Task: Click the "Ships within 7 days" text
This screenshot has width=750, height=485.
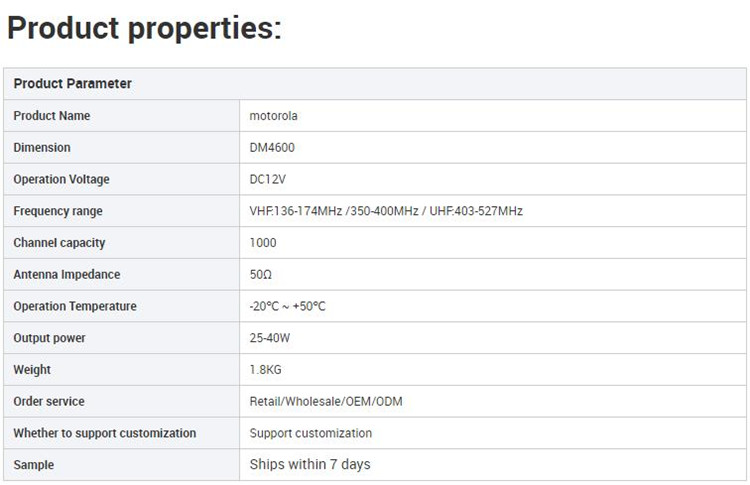Action: coord(310,465)
